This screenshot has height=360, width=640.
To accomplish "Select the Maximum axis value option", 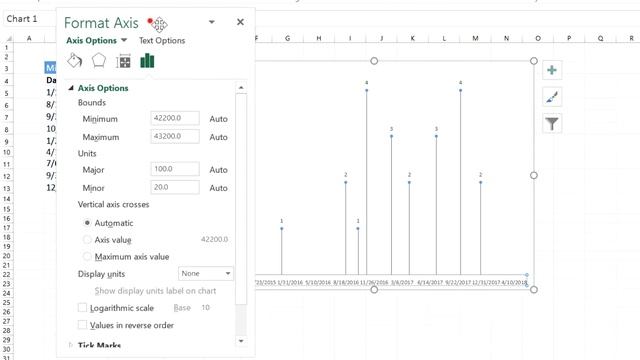I will [x=87, y=256].
